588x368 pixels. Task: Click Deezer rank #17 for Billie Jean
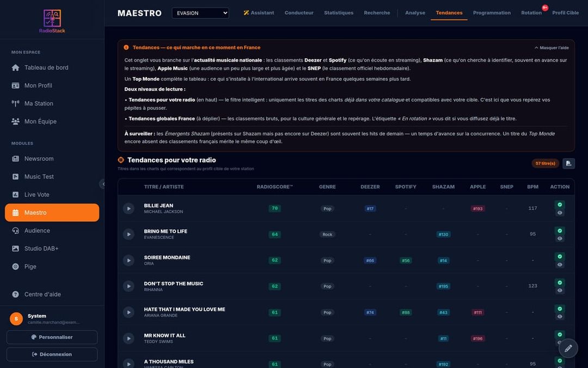tap(370, 208)
